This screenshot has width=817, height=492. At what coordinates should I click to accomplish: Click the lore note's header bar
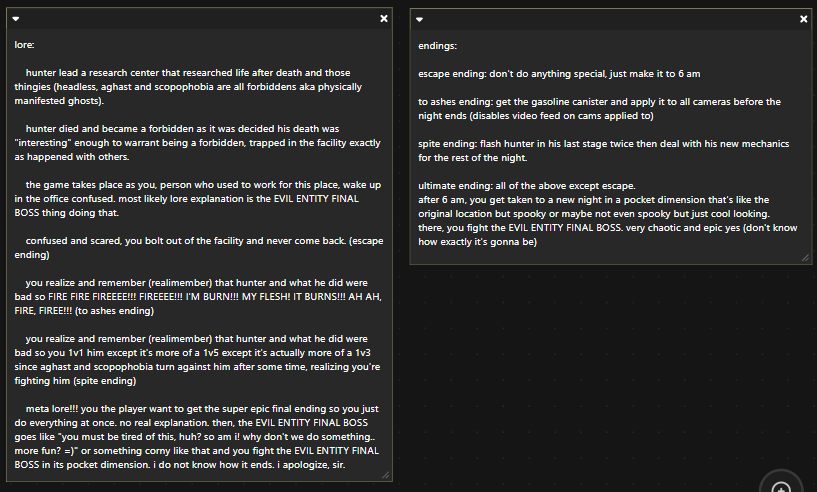[x=200, y=19]
